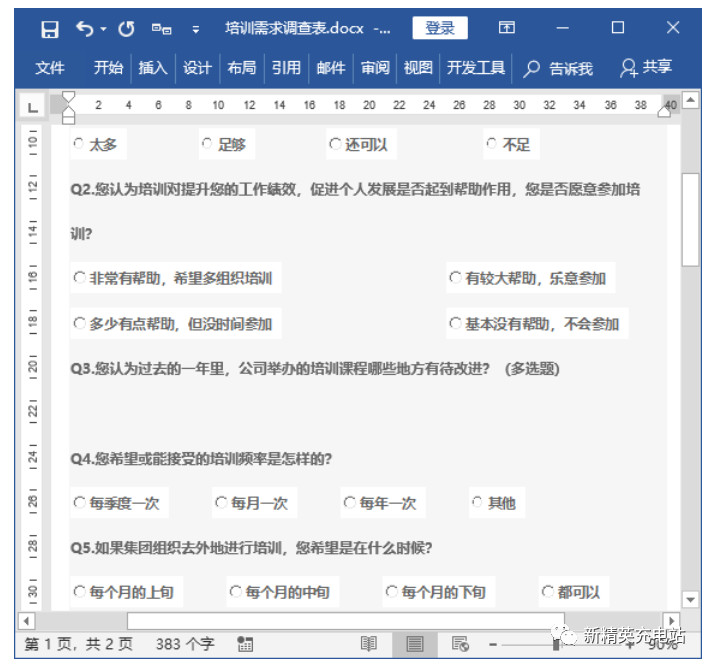Click the horizontal scrollbar left arrow

click(27, 621)
